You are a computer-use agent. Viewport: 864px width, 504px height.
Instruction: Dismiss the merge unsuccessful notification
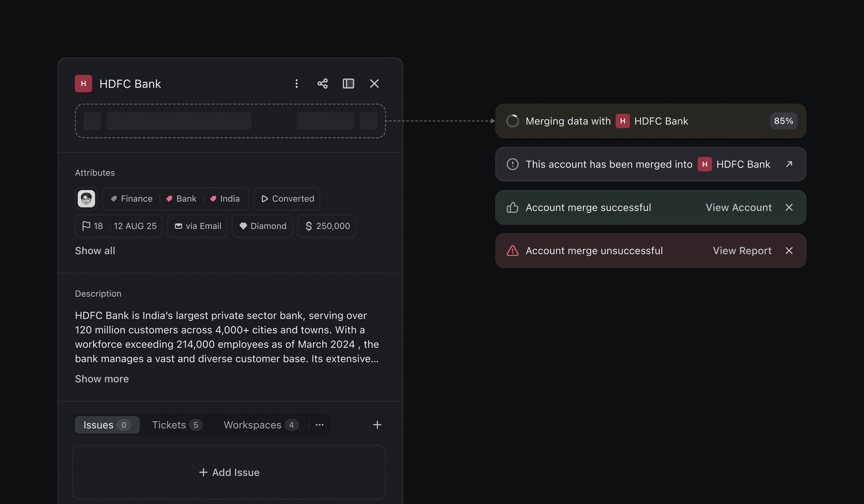coord(789,251)
